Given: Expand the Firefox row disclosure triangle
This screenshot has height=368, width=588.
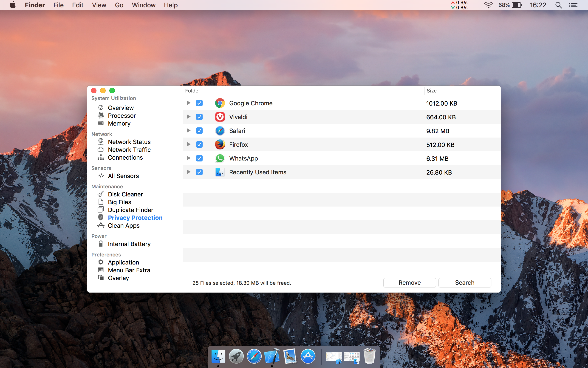Looking at the screenshot, I should pyautogui.click(x=189, y=144).
